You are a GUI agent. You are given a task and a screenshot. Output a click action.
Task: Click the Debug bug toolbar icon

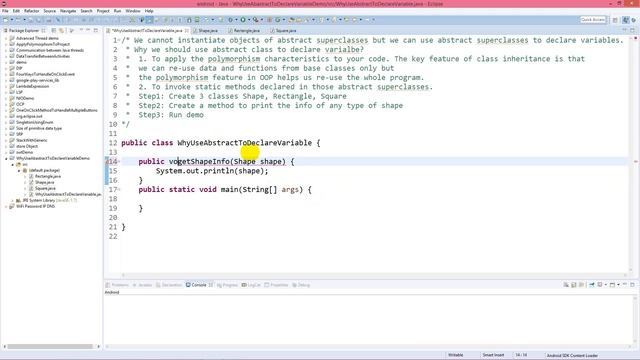(230, 20)
